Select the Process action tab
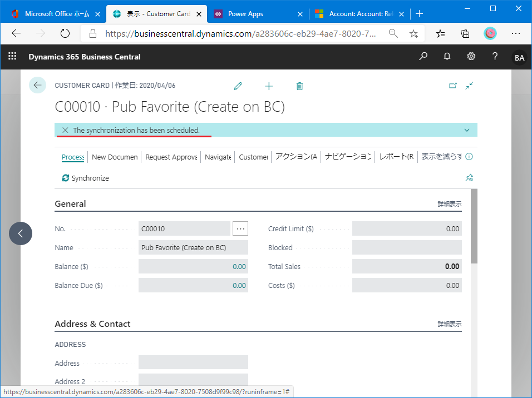This screenshot has height=398, width=532. [x=73, y=157]
